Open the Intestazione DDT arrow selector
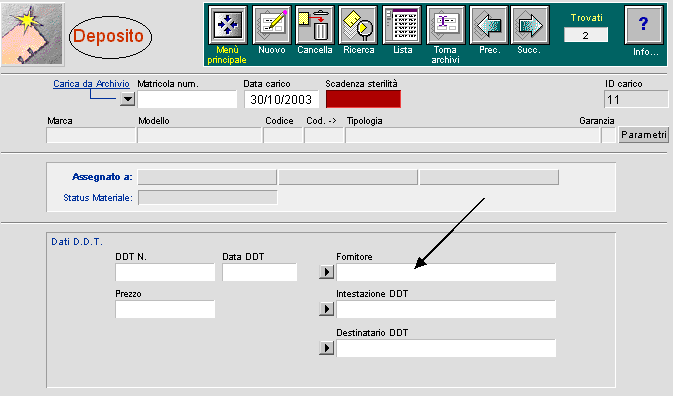The width and height of the screenshot is (673, 396). tap(327, 309)
